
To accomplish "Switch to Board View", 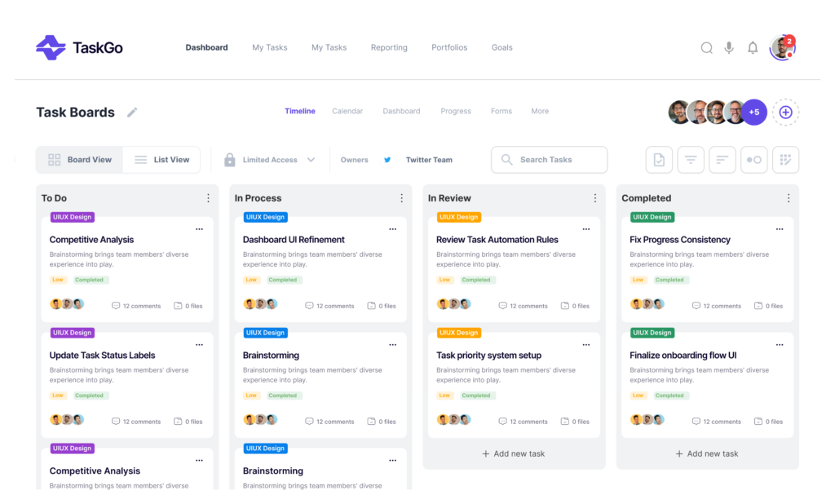I will point(80,160).
